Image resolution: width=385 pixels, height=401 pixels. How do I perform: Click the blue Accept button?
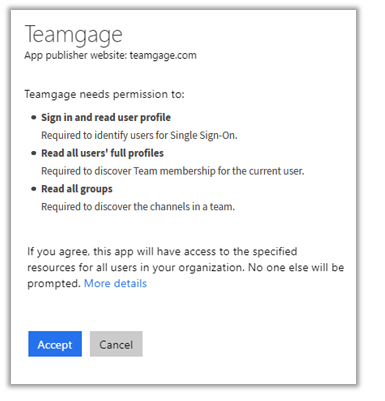point(55,344)
